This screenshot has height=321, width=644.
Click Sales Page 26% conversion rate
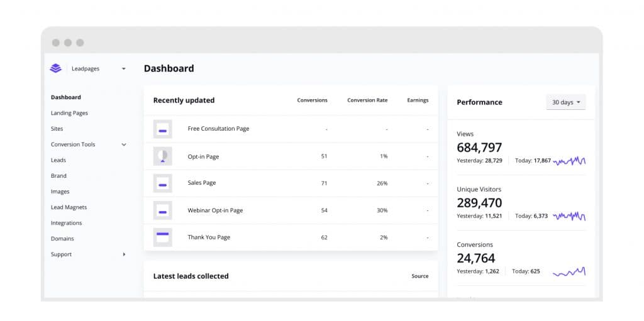pos(382,183)
